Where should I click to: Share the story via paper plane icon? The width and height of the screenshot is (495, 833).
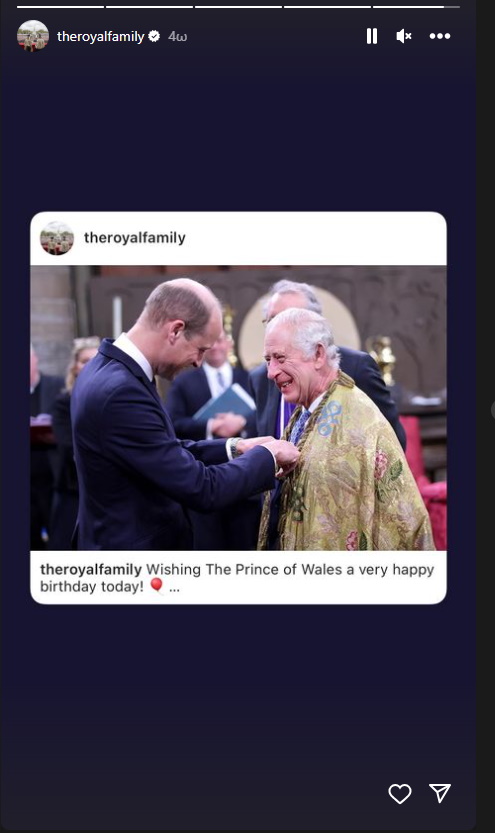[440, 793]
